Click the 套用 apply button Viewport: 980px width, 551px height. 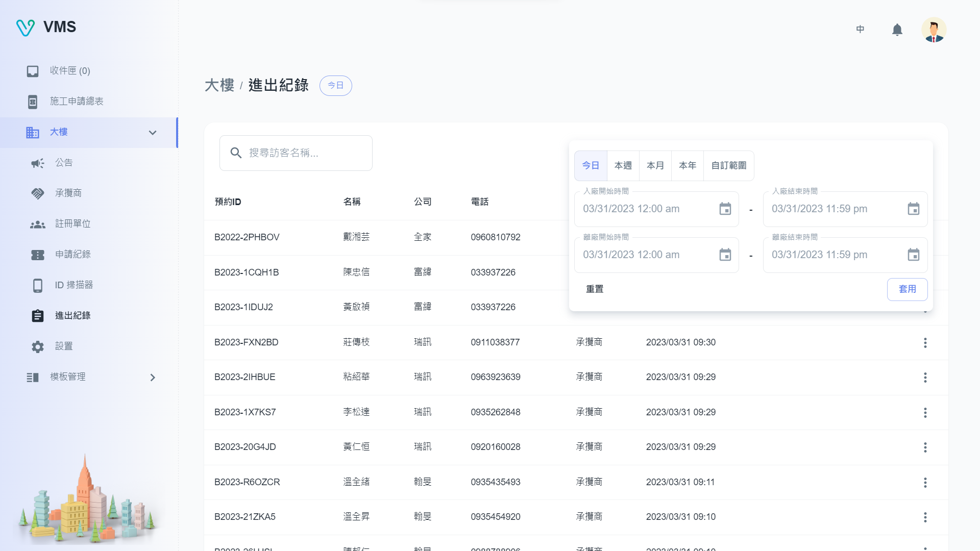[x=907, y=289]
